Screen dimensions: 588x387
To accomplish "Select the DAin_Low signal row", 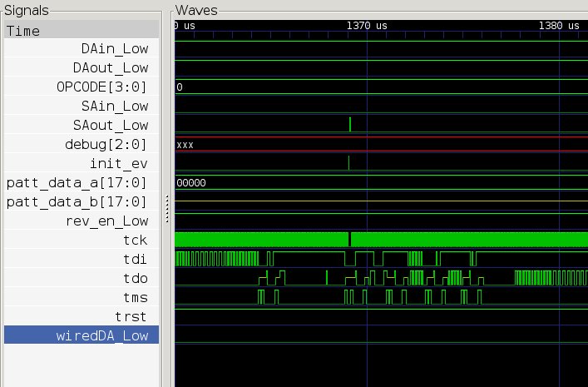I will click(x=82, y=49).
